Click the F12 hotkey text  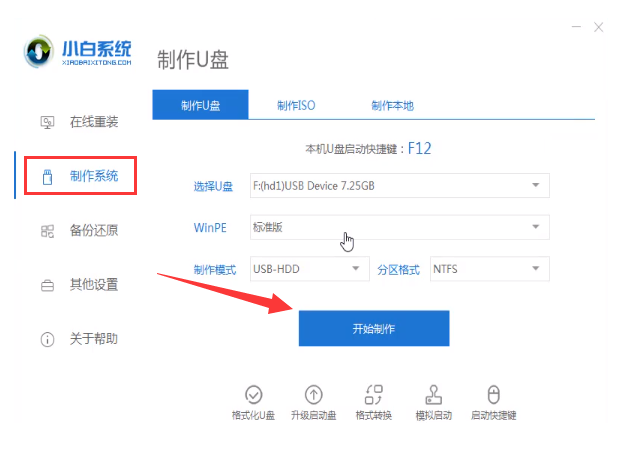pyautogui.click(x=419, y=148)
